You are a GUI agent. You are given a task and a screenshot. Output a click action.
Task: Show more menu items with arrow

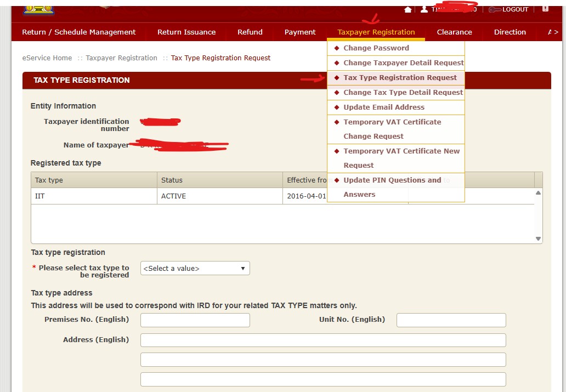point(553,32)
